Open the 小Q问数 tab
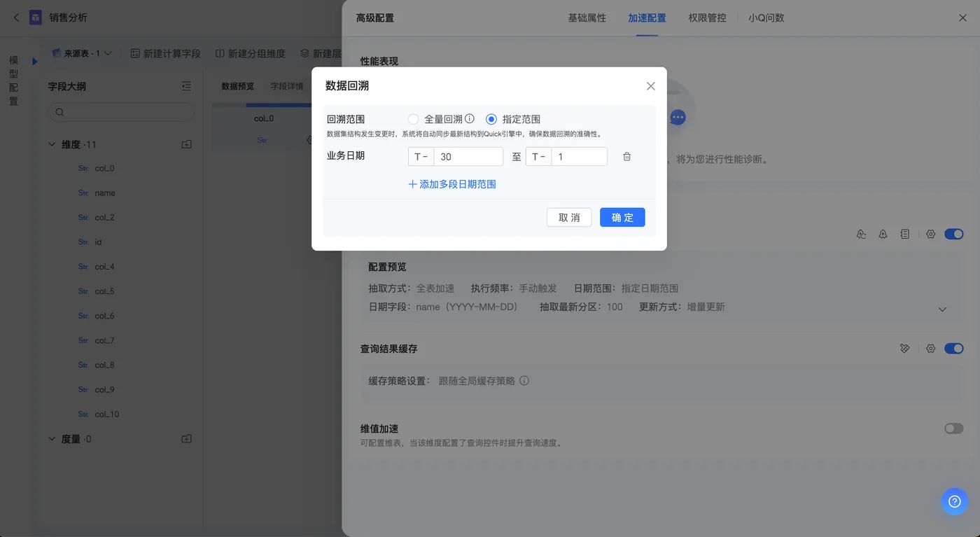Viewport: 980px width, 537px height. coord(766,18)
